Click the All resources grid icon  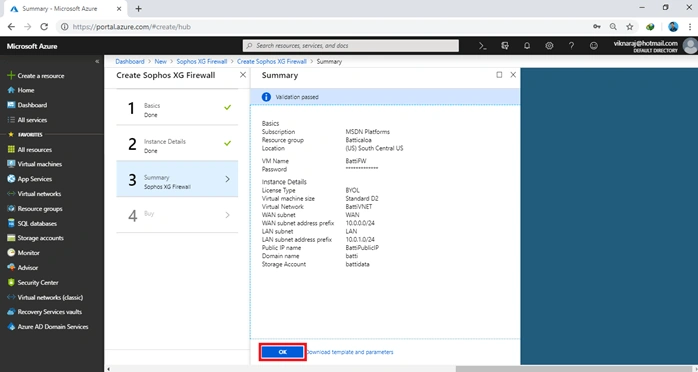coord(11,150)
